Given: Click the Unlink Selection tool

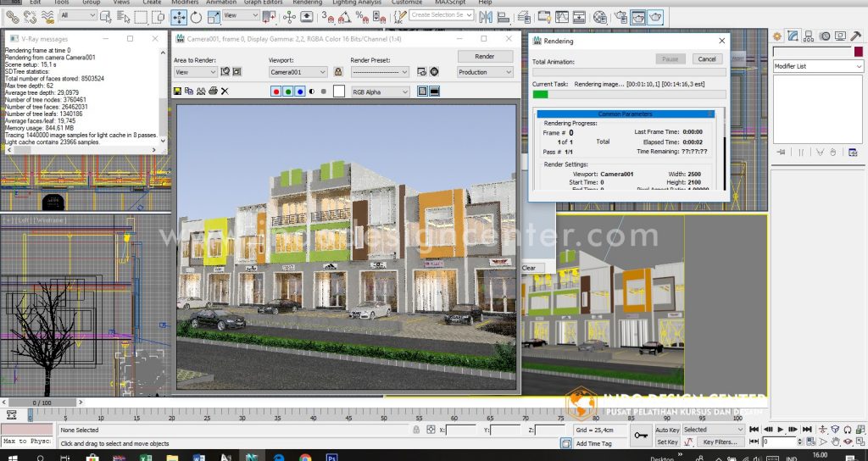Looking at the screenshot, I should pos(30,18).
